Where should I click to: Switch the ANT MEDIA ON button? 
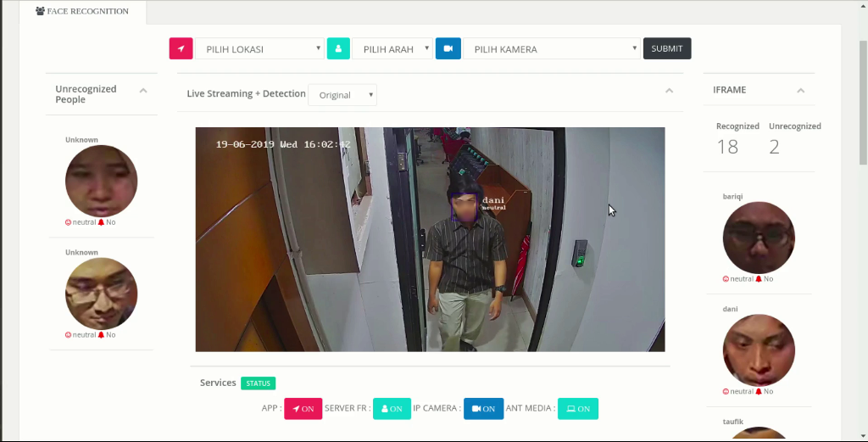click(x=578, y=409)
